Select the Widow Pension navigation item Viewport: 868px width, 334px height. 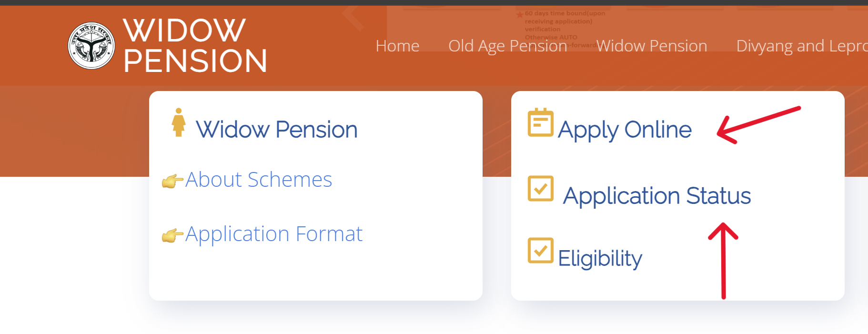tap(652, 46)
